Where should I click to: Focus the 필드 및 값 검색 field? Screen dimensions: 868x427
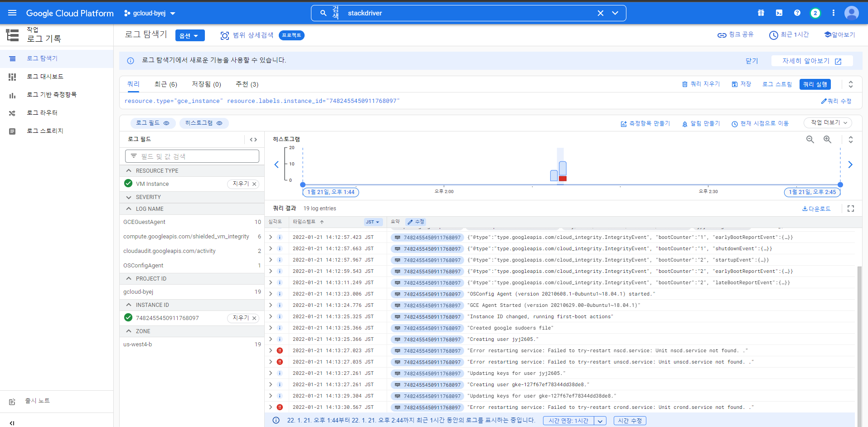tap(192, 156)
